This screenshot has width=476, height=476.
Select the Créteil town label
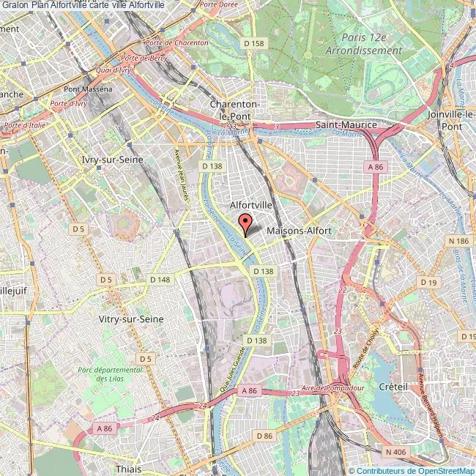click(x=393, y=387)
